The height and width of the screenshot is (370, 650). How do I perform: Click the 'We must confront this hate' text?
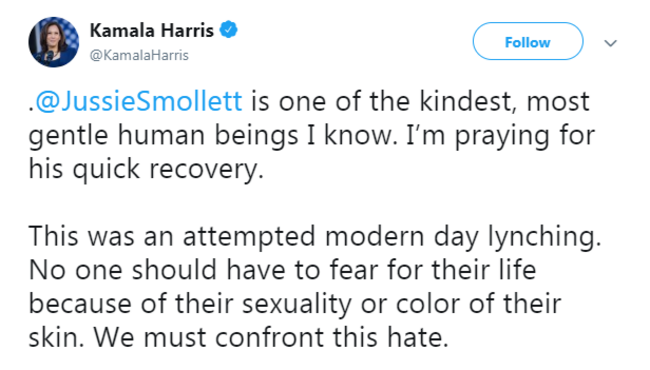271,337
